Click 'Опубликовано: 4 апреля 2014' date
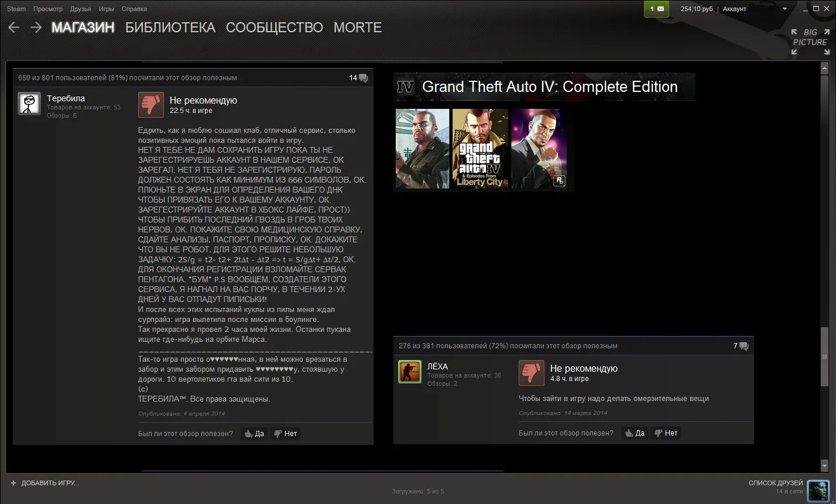Image resolution: width=836 pixels, height=504 pixels. (181, 413)
